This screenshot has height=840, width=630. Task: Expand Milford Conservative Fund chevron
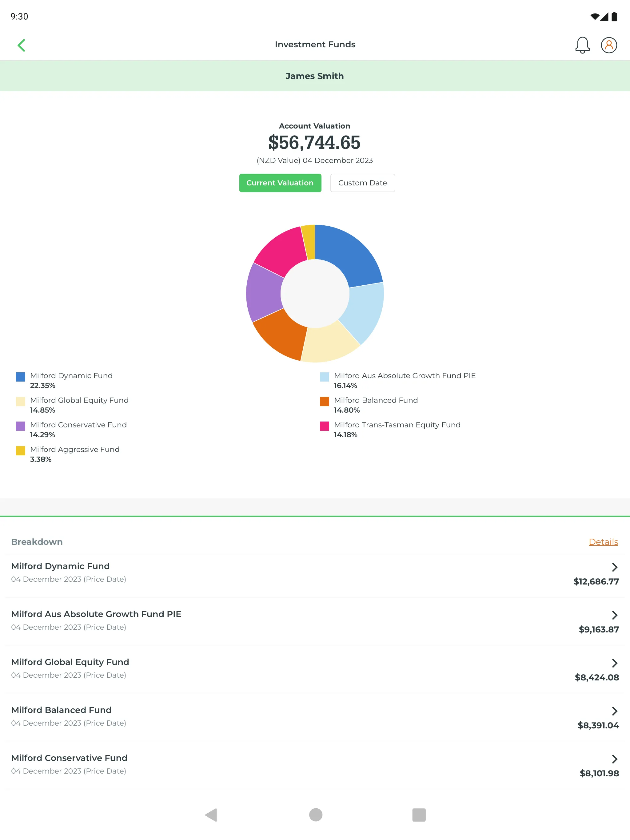614,759
